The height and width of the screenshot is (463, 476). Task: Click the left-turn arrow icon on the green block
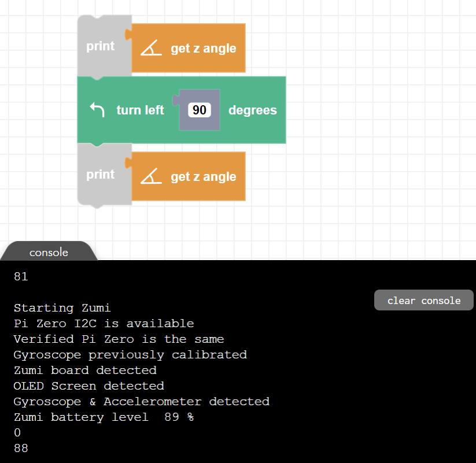point(97,110)
